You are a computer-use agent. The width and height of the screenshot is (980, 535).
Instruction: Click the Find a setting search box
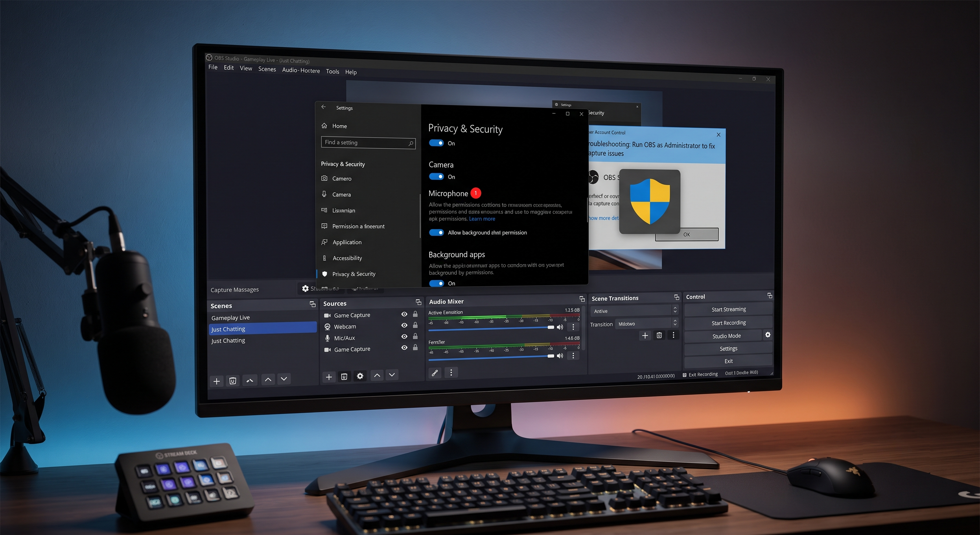tap(368, 143)
